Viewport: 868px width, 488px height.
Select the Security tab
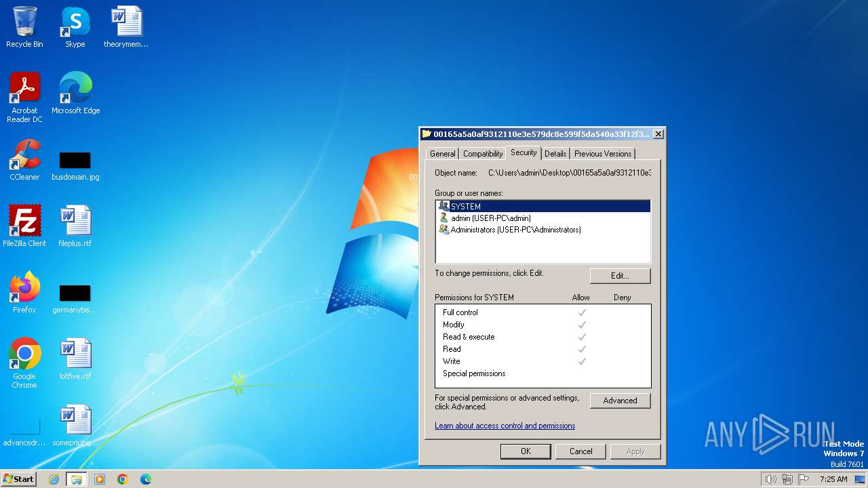tap(524, 152)
